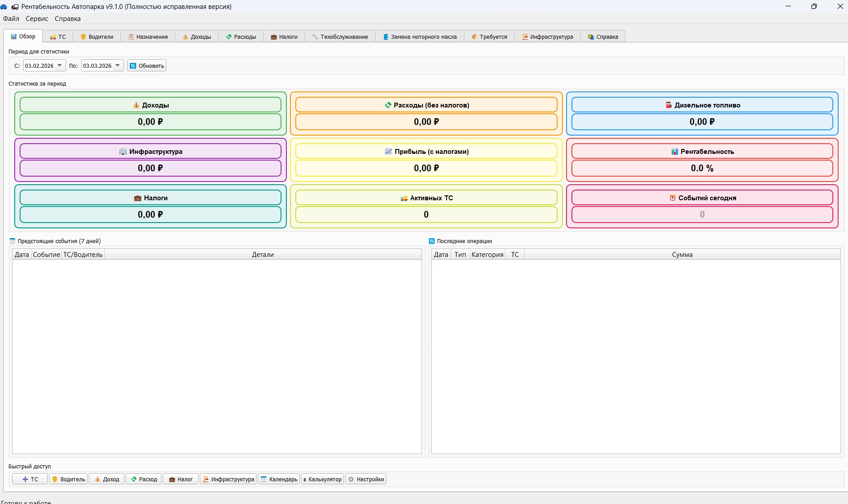
Task: Switch to the Расходы tab
Action: tap(241, 37)
